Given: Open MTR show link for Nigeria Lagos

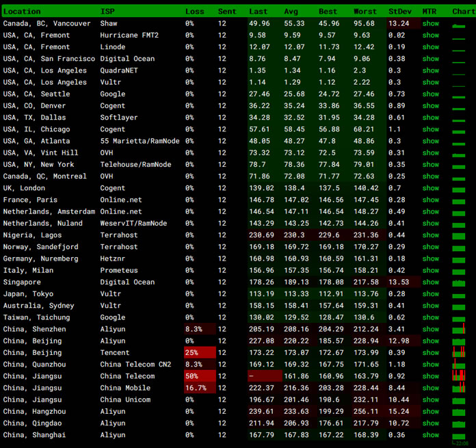Looking at the screenshot, I should (430, 235).
